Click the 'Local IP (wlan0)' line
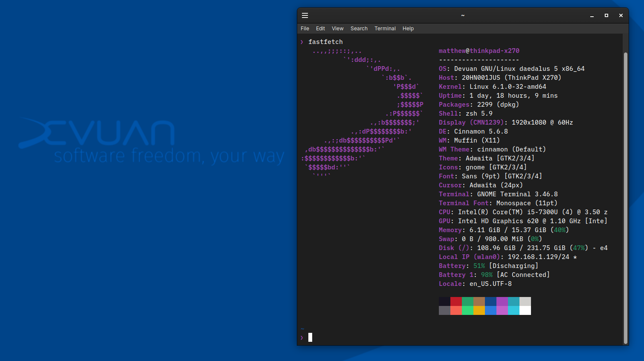The width and height of the screenshot is (644, 361). [x=508, y=257]
